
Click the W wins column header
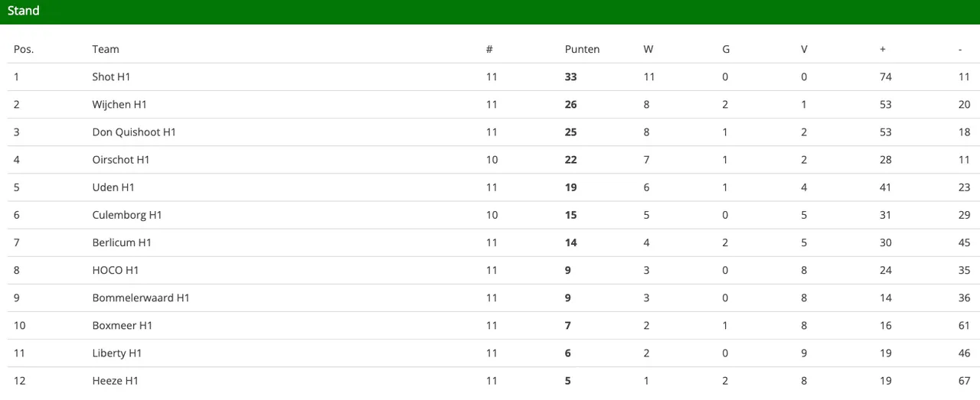click(648, 49)
